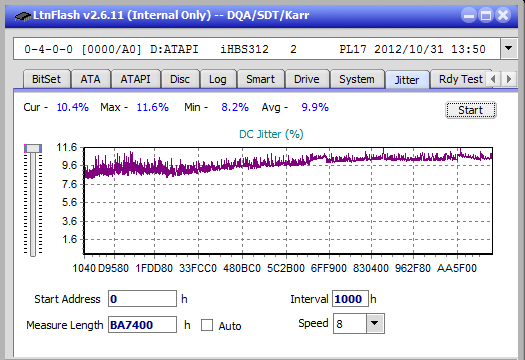525x360 pixels.
Task: Focus the Start Address input field
Action: click(x=142, y=299)
